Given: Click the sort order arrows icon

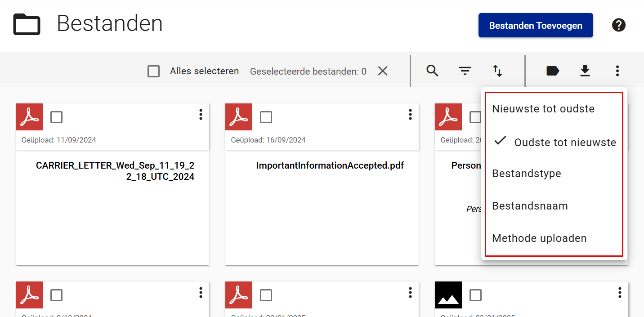Looking at the screenshot, I should tap(497, 71).
